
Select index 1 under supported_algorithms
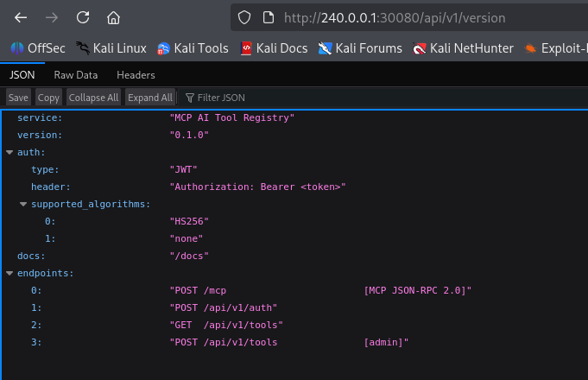[50, 238]
